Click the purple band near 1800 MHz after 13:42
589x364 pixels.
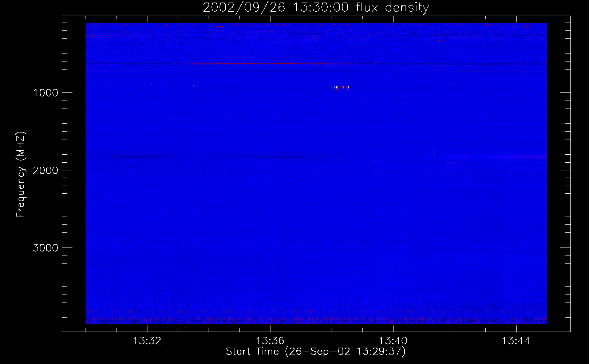[x=498, y=157]
